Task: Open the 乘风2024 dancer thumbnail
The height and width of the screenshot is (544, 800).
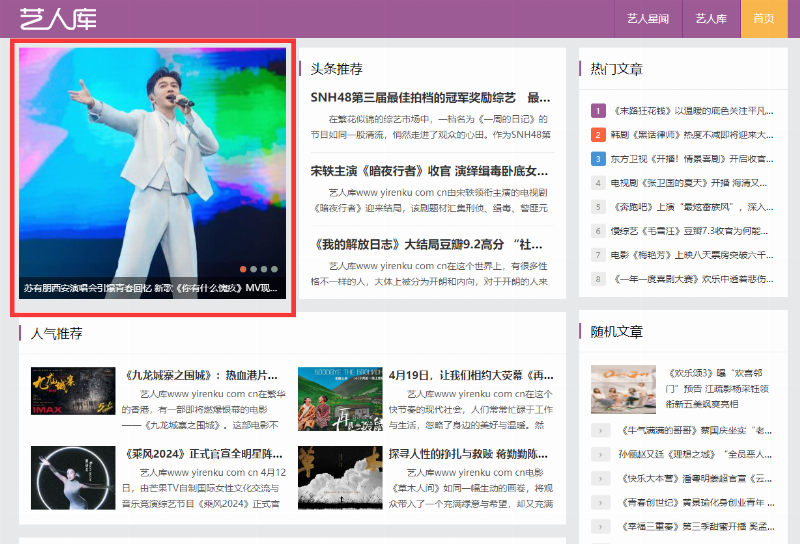Action: 73,478
